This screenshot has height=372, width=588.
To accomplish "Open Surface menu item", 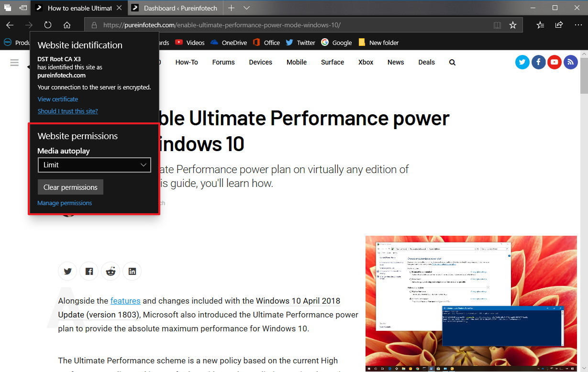I will pos(333,62).
